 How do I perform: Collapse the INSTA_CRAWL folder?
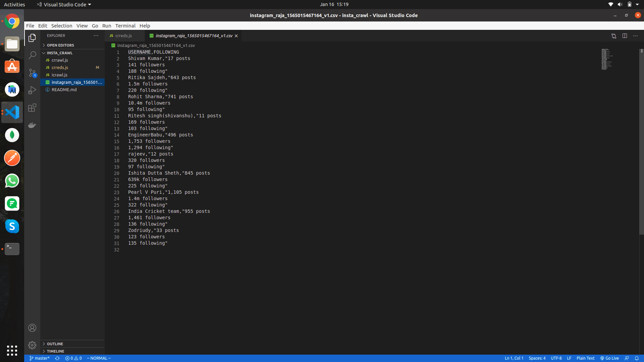click(x=59, y=53)
